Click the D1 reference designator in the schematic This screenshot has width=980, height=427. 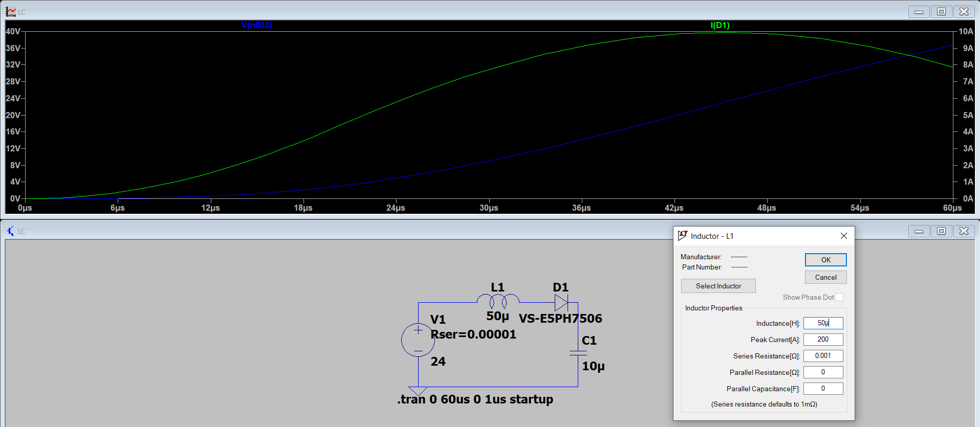(560, 287)
